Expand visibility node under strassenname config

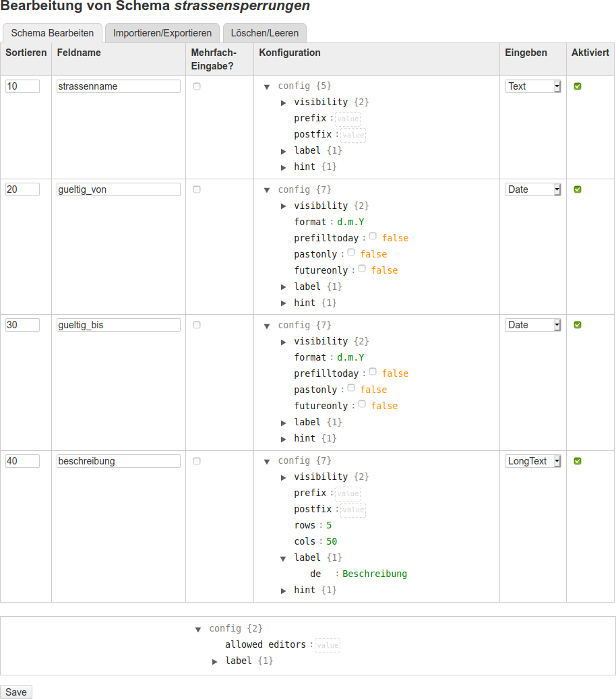(284, 103)
